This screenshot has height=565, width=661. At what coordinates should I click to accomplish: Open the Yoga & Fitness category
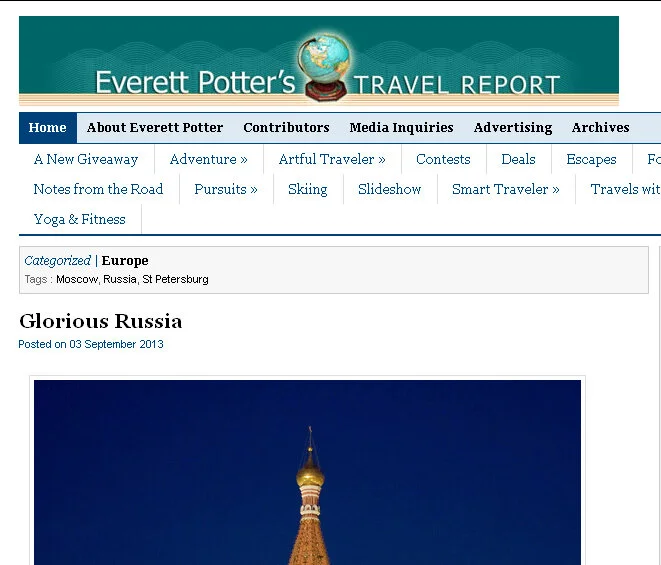tap(80, 219)
